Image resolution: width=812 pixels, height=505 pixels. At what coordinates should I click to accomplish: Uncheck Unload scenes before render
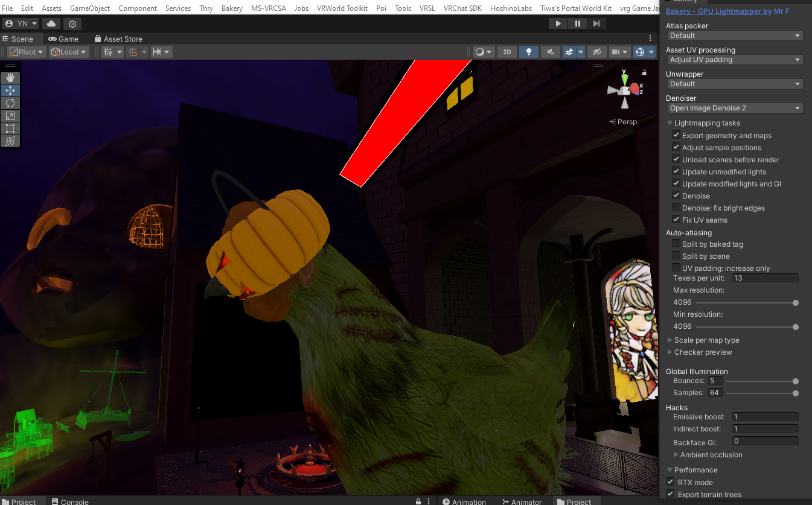click(x=676, y=159)
